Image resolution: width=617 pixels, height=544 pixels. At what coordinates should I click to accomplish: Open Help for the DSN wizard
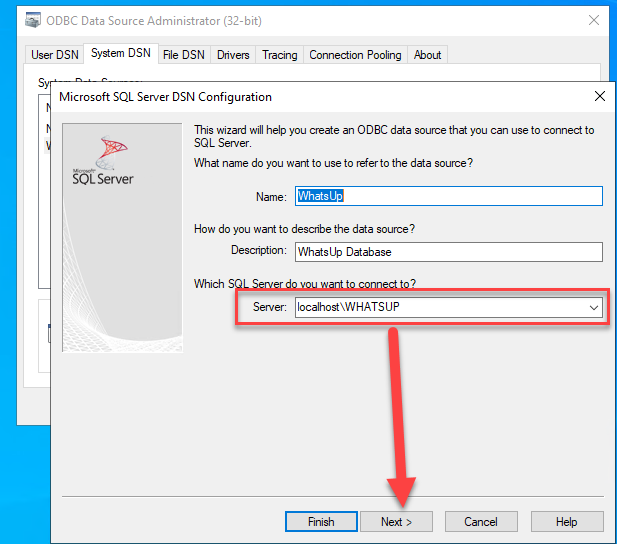pos(567,522)
